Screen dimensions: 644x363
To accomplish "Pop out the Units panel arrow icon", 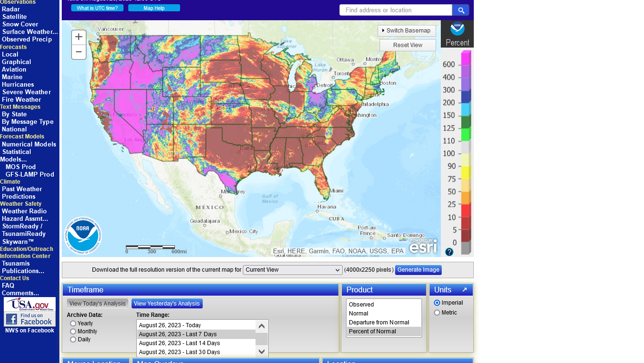I will point(464,290).
